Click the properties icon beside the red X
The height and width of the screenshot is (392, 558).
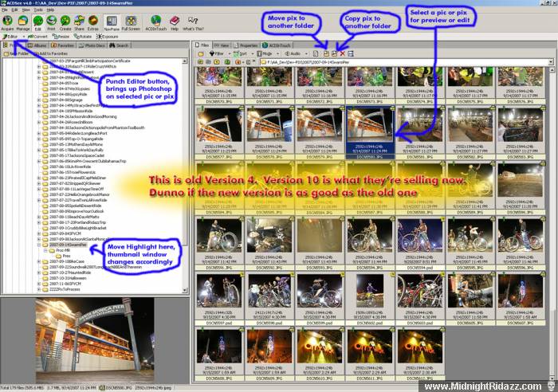pos(351,53)
